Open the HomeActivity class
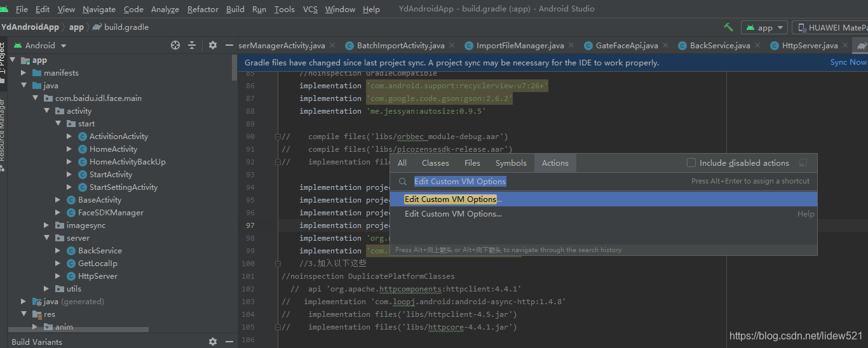868x348 pixels. 112,149
